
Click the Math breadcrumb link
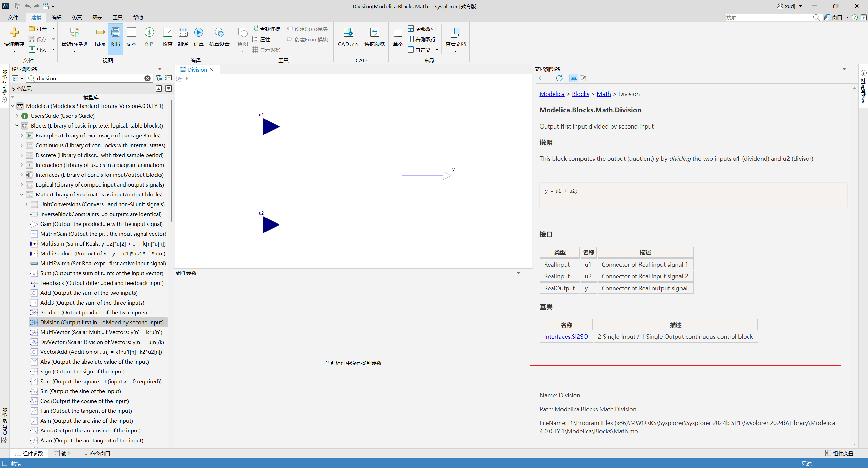click(604, 94)
